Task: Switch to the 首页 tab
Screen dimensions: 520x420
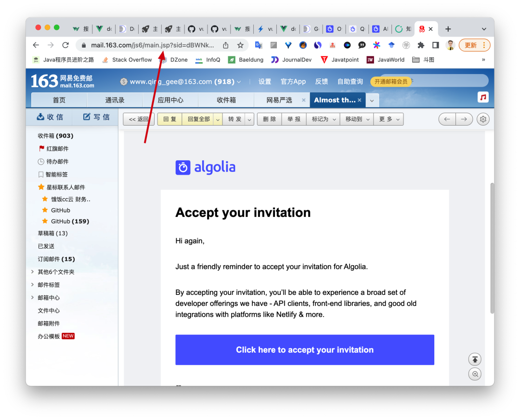Action: (x=59, y=100)
